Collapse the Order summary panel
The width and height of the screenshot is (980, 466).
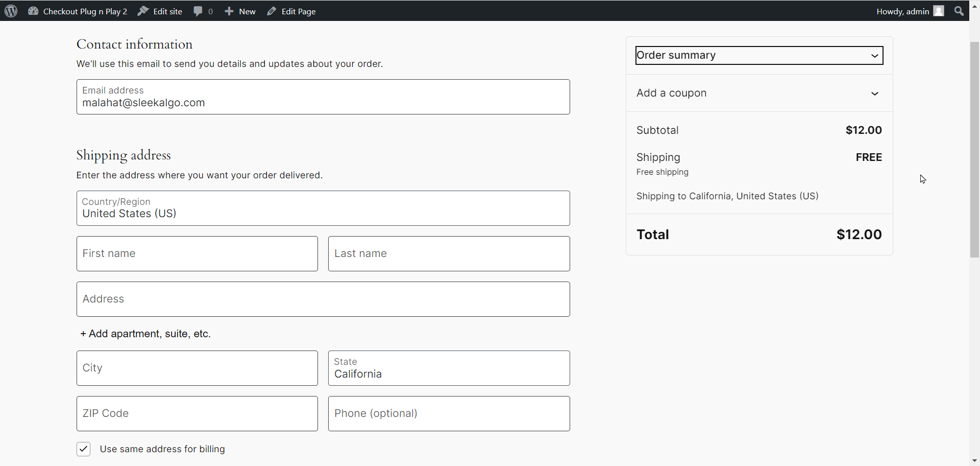(x=874, y=56)
